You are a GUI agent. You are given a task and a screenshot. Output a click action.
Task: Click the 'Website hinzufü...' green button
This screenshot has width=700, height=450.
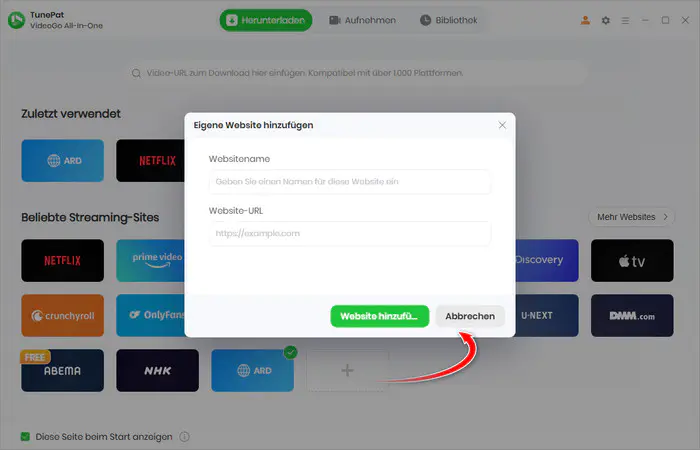pyautogui.click(x=379, y=316)
